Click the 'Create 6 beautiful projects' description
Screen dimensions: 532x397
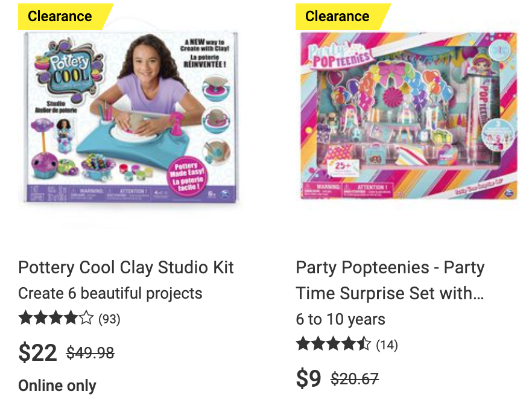110,293
